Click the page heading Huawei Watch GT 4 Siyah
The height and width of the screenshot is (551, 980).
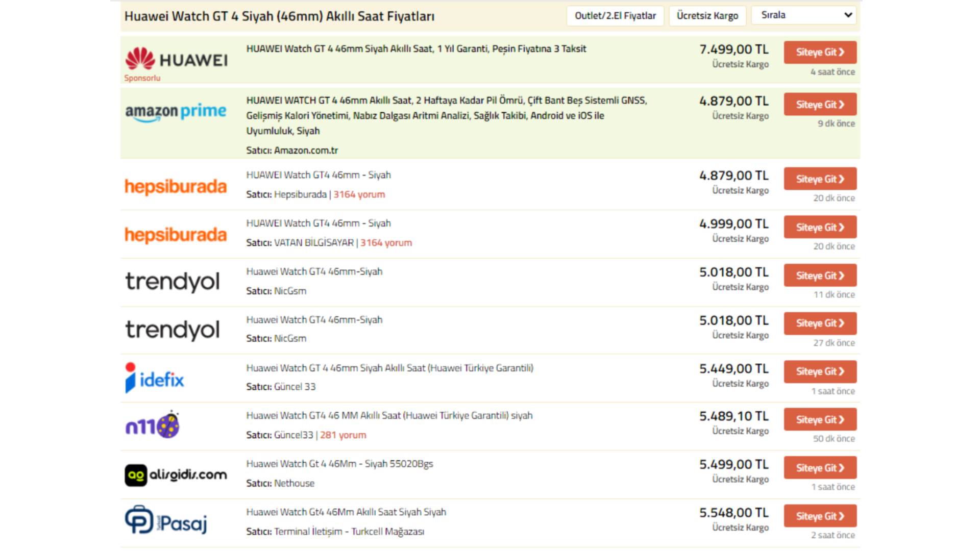click(x=280, y=16)
